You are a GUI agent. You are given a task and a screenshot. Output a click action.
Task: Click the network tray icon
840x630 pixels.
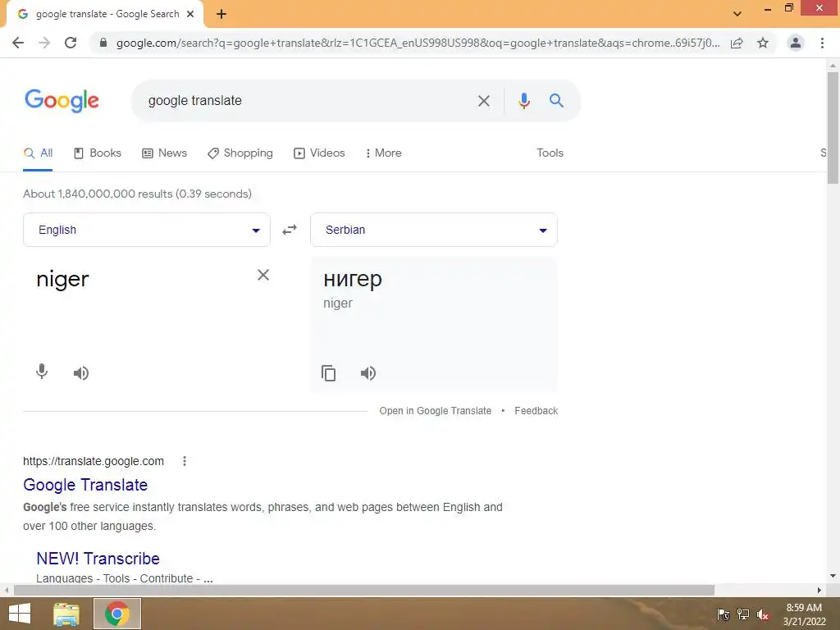click(743, 614)
